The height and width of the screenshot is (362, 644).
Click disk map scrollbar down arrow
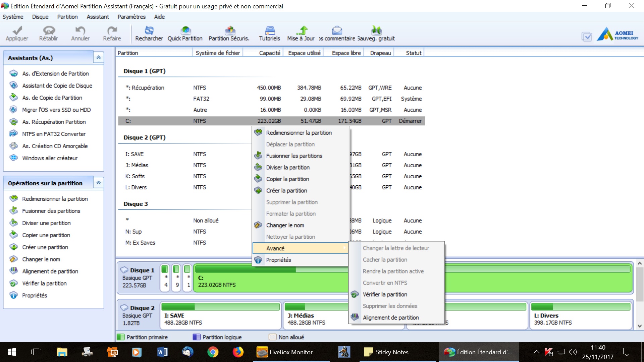(639, 326)
